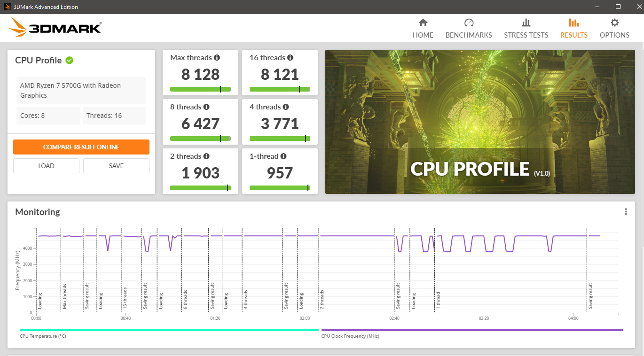Minimize the 3DMark window
Image resolution: width=644 pixels, height=356 pixels.
coord(597,7)
